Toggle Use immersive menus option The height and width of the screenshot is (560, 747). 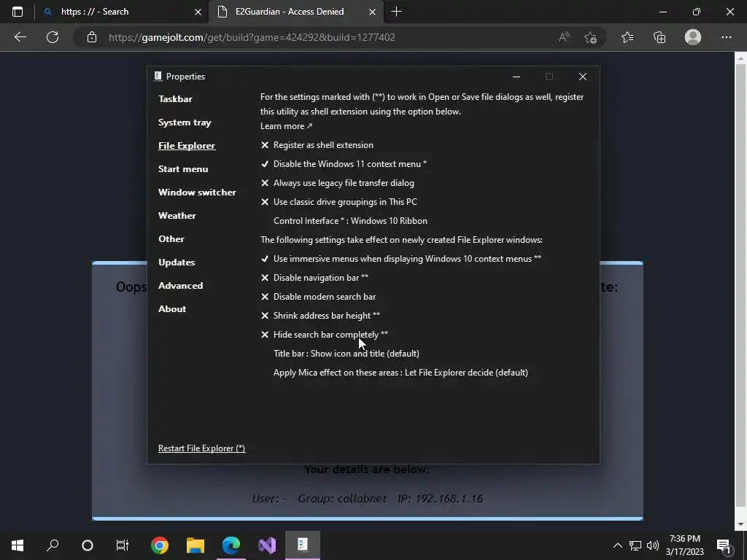click(400, 259)
